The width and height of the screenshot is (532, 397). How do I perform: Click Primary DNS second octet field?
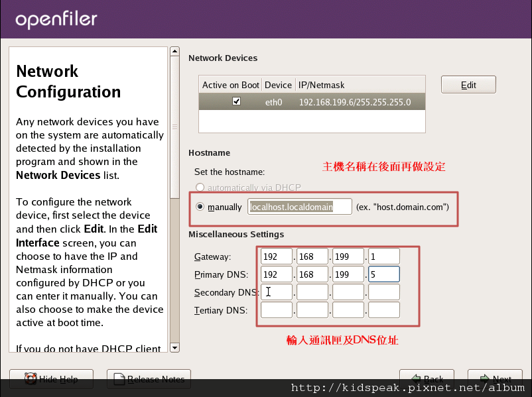pyautogui.click(x=312, y=274)
